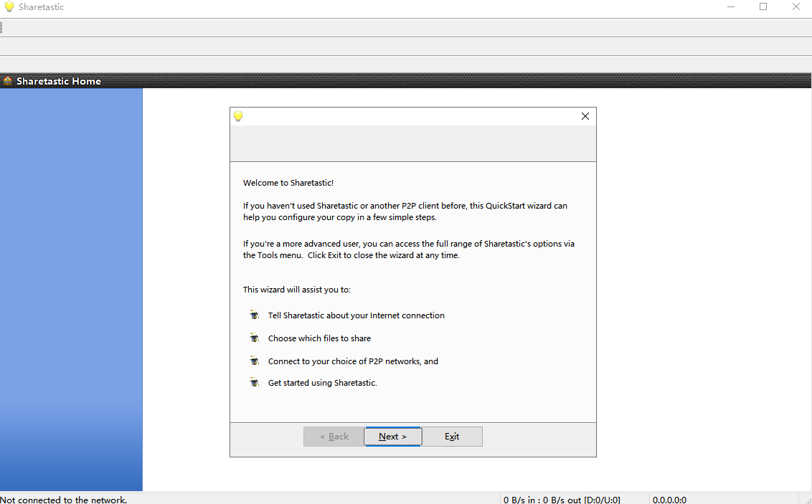Click the Next button in wizard

pos(392,436)
